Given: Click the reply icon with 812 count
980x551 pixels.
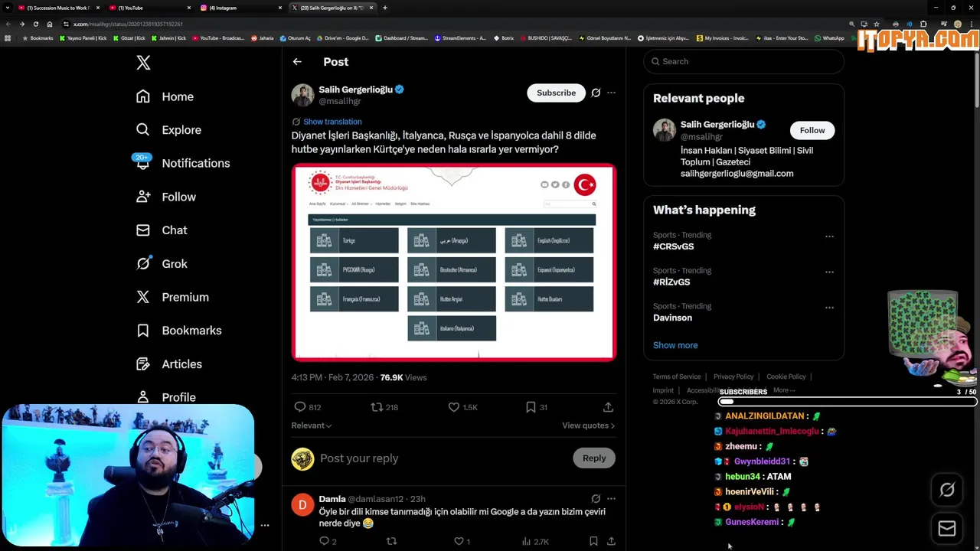Looking at the screenshot, I should coord(300,407).
